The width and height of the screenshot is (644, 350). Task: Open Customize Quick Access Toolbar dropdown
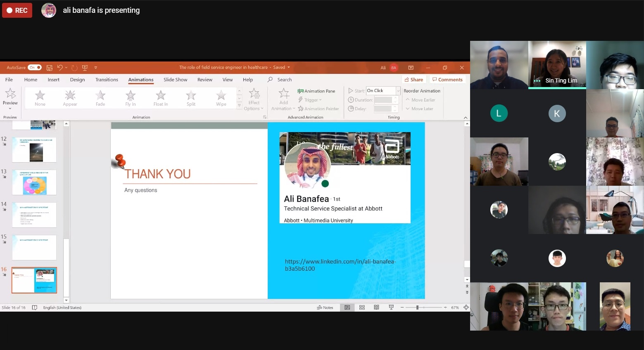click(95, 68)
